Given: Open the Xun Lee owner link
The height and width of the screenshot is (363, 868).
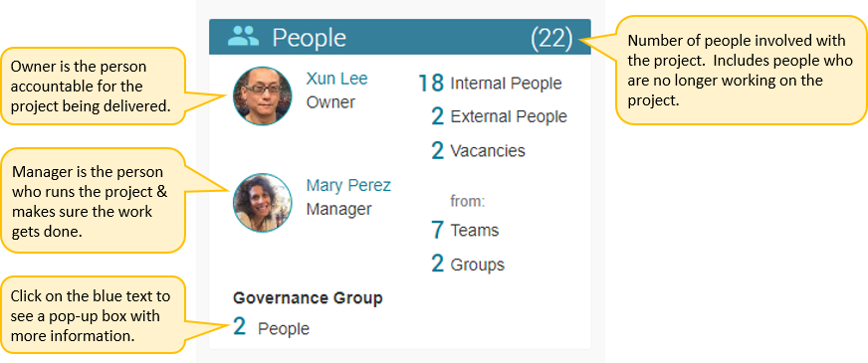Looking at the screenshot, I should pyautogui.click(x=336, y=79).
